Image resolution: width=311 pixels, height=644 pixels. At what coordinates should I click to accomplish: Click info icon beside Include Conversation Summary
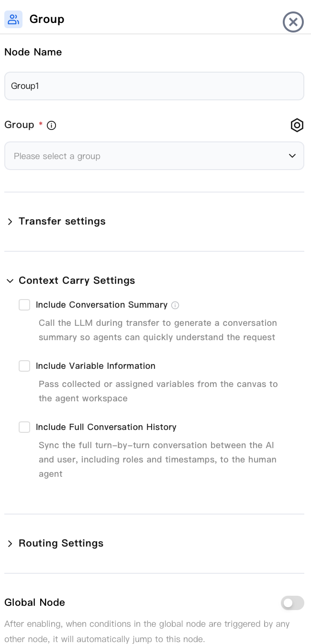coord(175,305)
